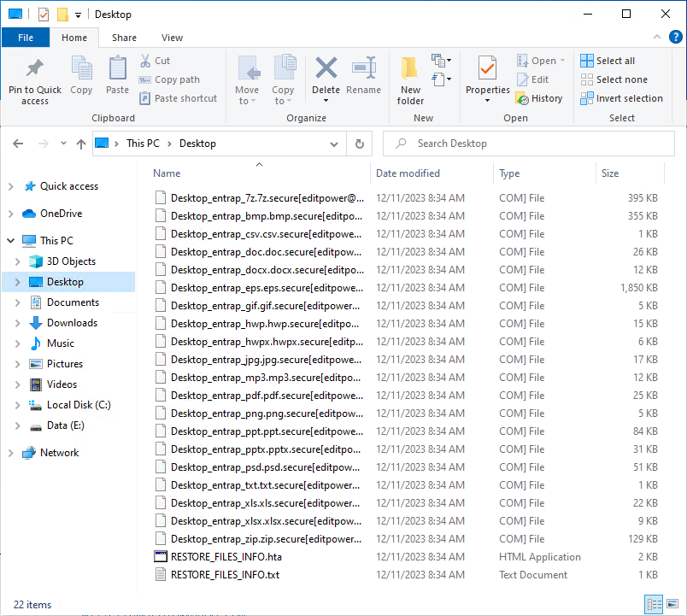
Task: Click New folder icon in title bar
Action: pos(62,15)
